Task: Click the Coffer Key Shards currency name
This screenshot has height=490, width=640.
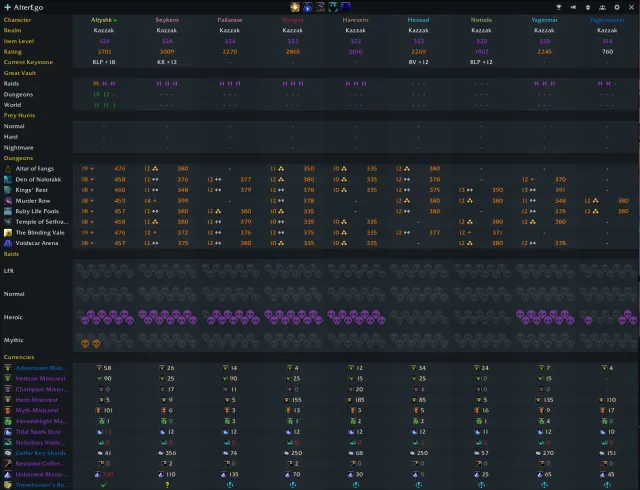Action: 41,453
